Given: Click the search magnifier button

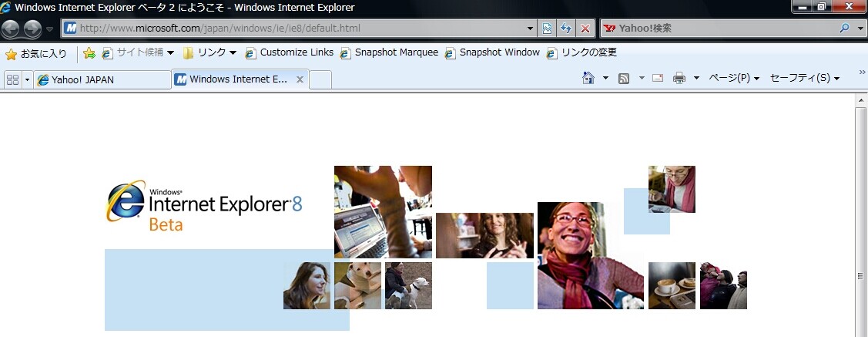Looking at the screenshot, I should pyautogui.click(x=844, y=29).
